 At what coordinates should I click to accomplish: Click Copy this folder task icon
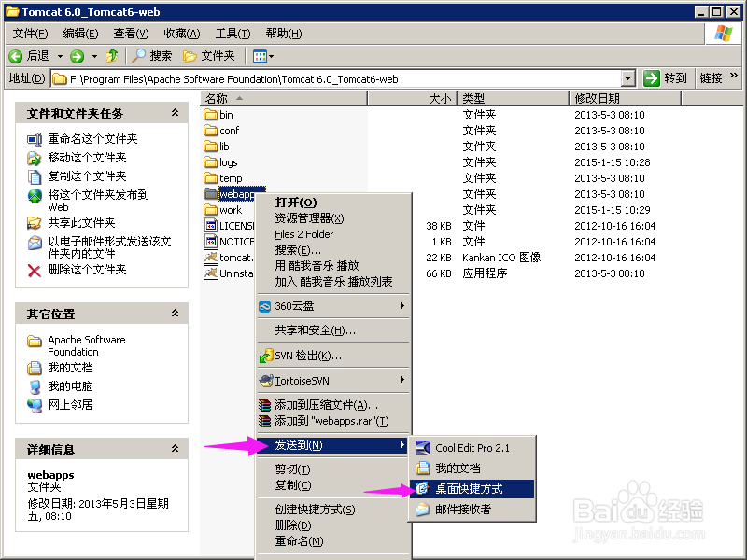pos(35,176)
